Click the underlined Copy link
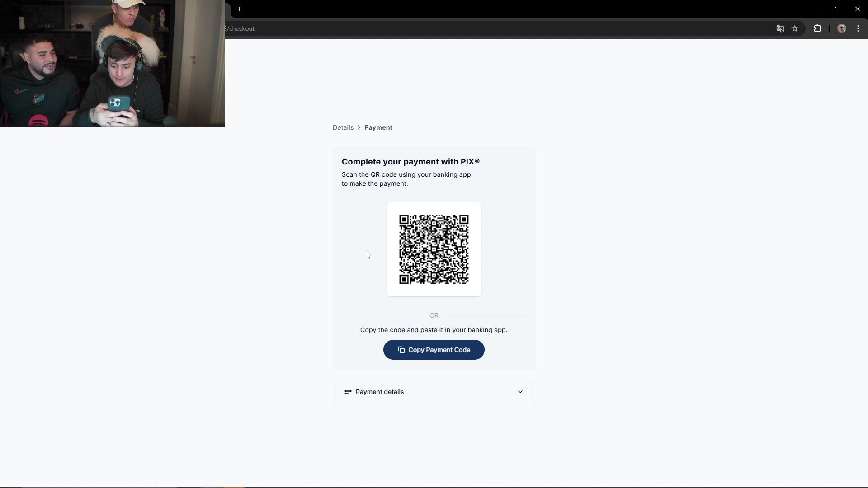 pos(368,330)
